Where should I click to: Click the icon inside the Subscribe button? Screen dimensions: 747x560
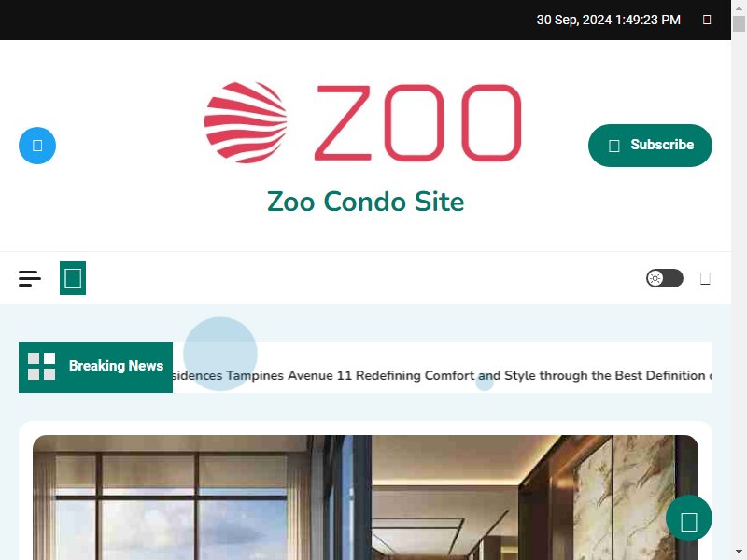614,146
